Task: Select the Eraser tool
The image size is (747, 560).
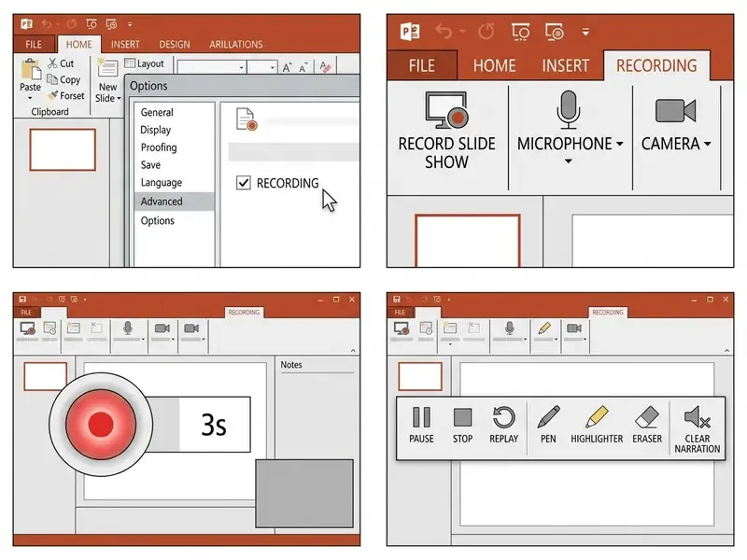Action: click(647, 426)
